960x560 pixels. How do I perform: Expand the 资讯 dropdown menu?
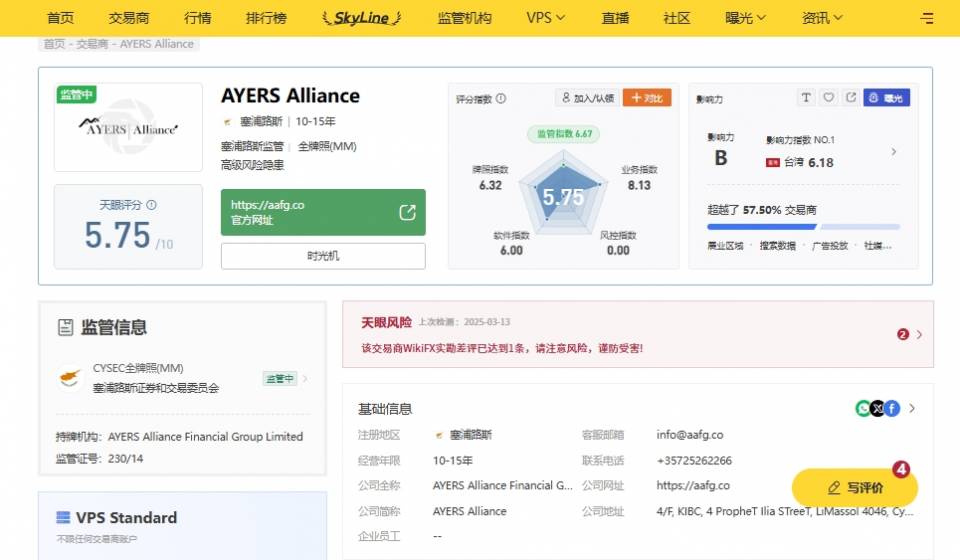822,18
